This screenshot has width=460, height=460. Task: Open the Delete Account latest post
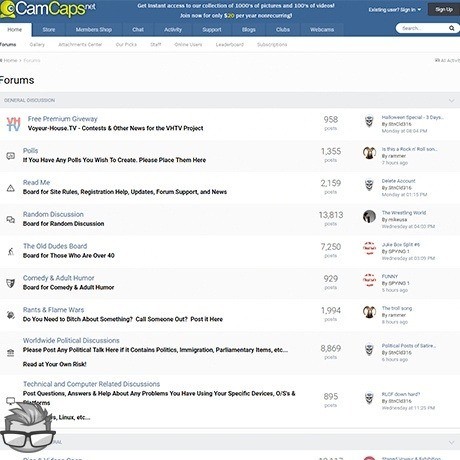[x=398, y=181]
